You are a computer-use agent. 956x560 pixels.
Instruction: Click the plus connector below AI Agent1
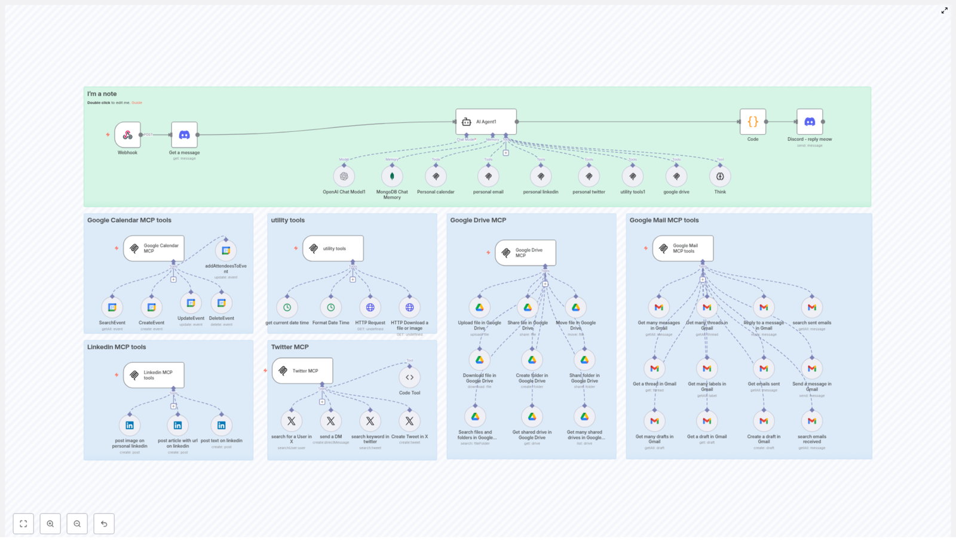pos(505,152)
